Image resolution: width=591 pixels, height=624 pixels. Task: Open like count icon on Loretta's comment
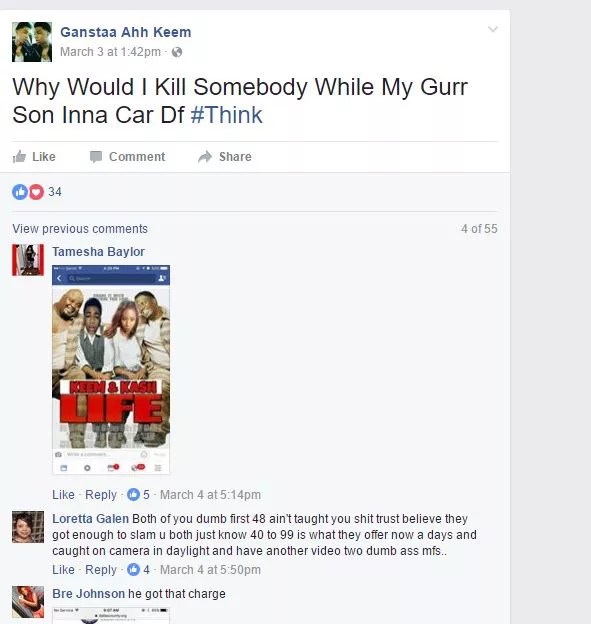pos(133,569)
